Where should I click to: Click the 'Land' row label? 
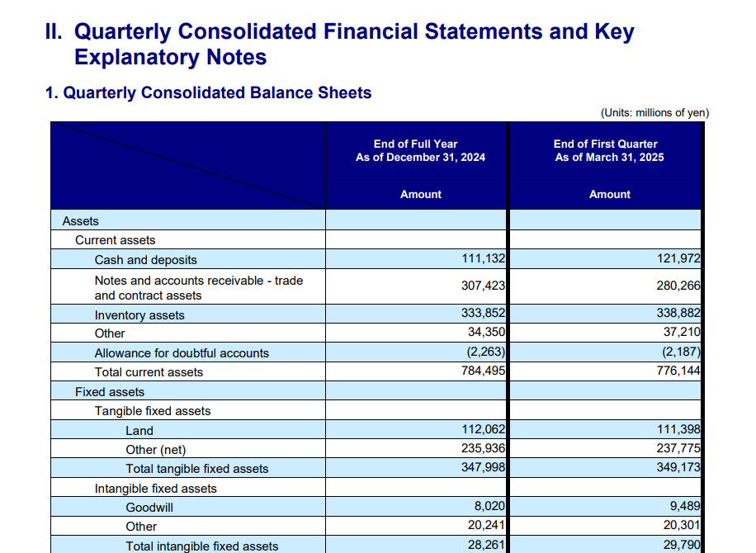click(139, 431)
